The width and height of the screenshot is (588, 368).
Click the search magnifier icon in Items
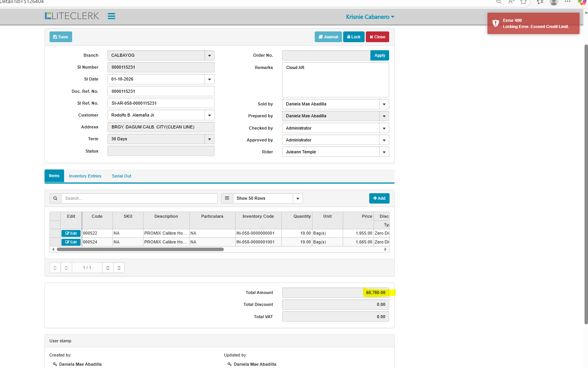[55, 199]
